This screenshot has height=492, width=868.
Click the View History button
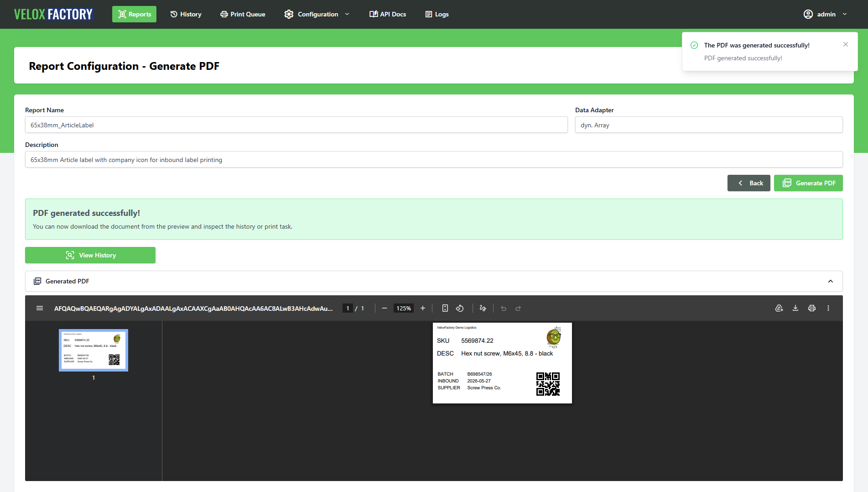[x=90, y=255]
